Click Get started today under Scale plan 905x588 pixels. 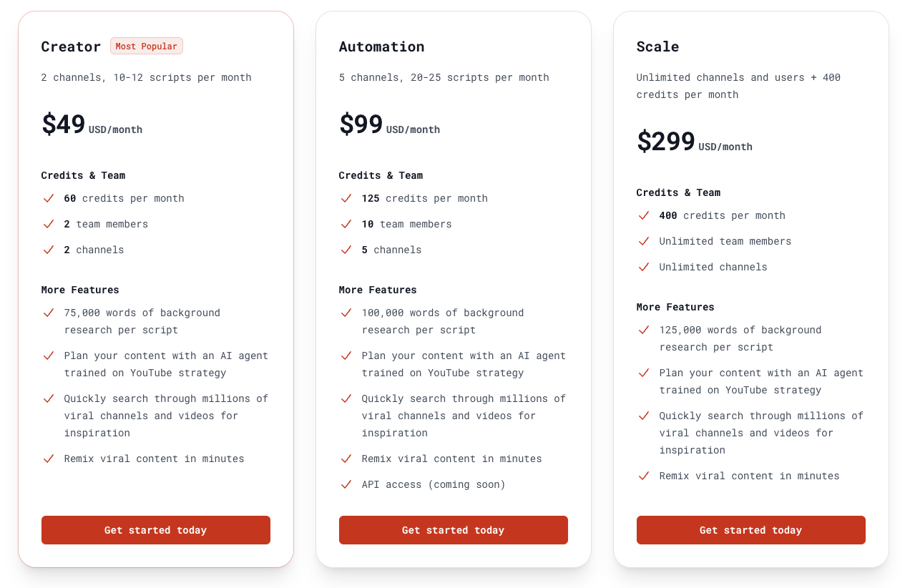(x=750, y=530)
